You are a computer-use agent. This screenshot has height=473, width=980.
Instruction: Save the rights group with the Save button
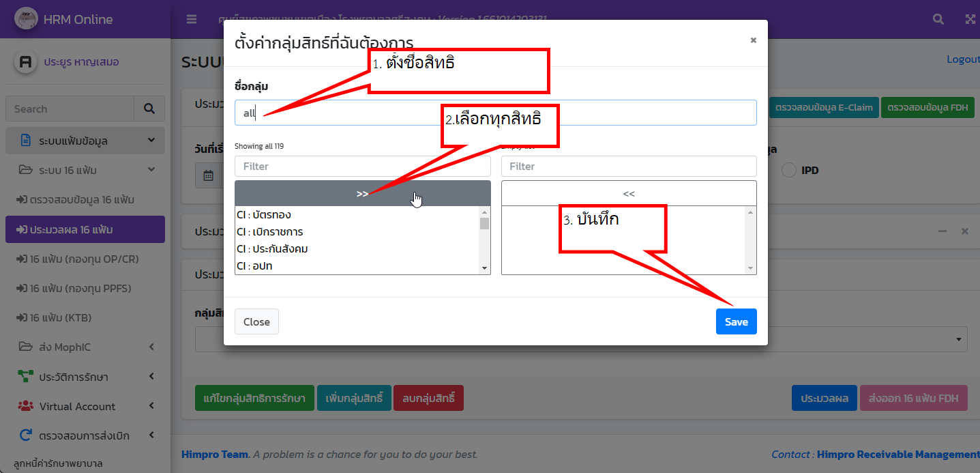[736, 321]
